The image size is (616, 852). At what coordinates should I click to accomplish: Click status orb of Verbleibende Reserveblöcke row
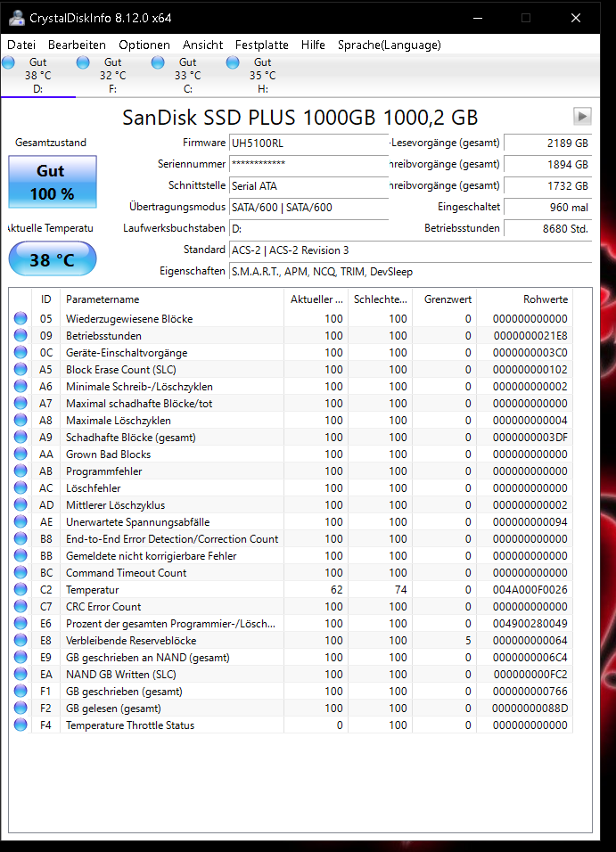coord(21,640)
